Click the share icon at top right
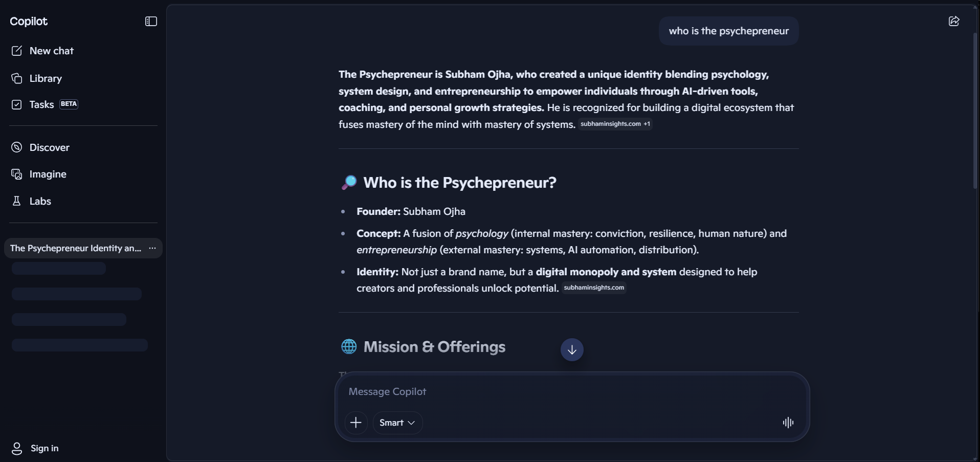The width and height of the screenshot is (980, 462). tap(953, 21)
